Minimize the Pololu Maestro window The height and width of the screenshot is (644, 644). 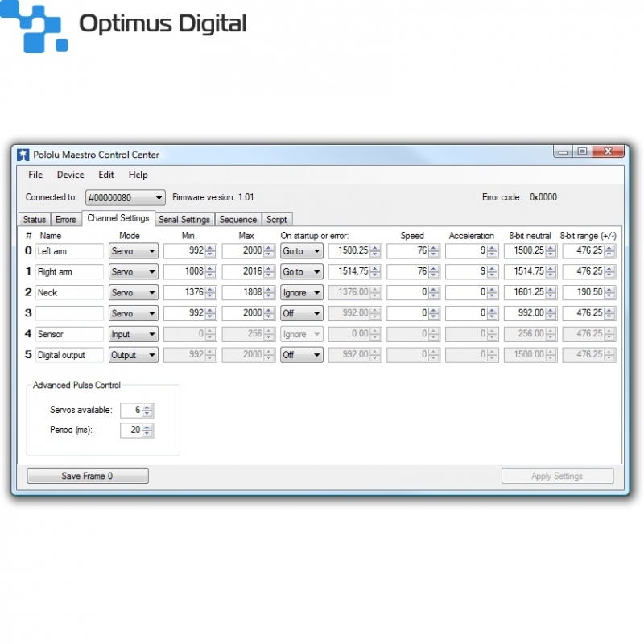pyautogui.click(x=563, y=151)
